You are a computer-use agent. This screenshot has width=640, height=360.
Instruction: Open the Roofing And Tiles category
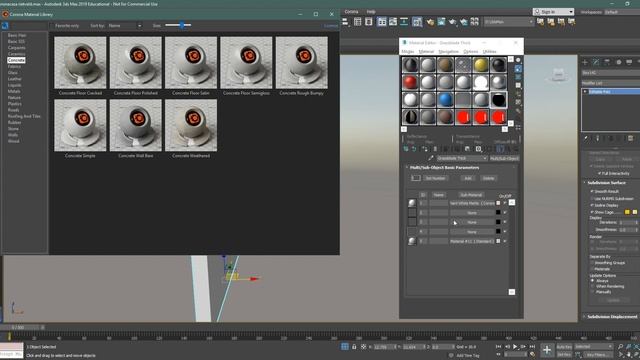(x=24, y=116)
